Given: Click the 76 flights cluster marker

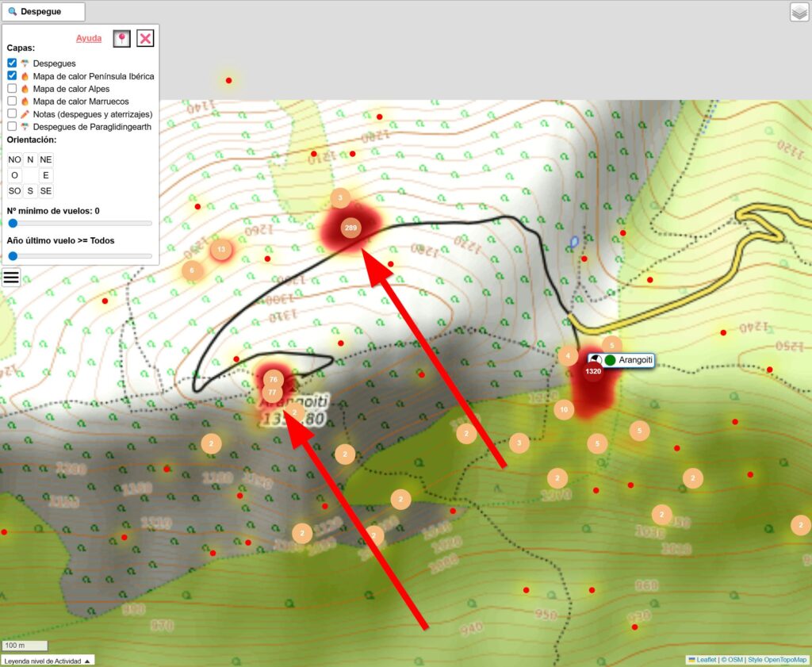Looking at the screenshot, I should 273,378.
